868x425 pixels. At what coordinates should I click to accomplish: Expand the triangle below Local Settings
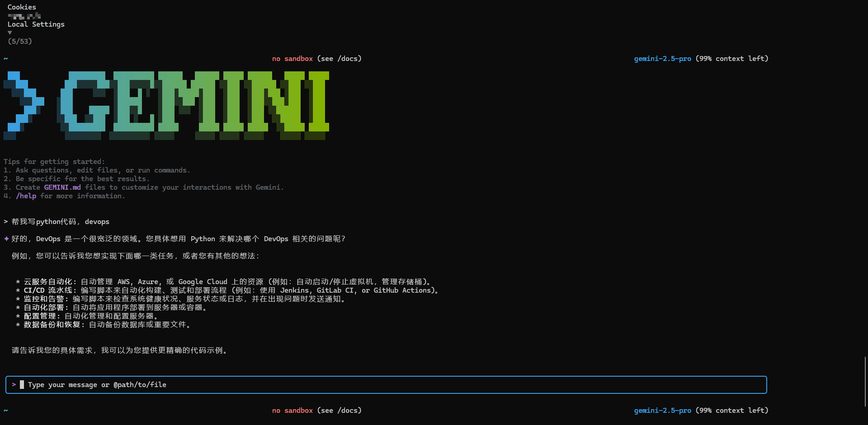(x=10, y=33)
